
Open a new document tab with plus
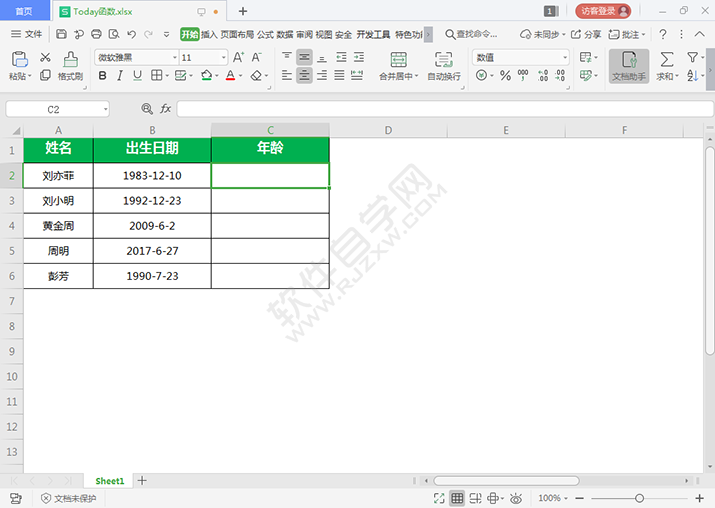tap(243, 11)
